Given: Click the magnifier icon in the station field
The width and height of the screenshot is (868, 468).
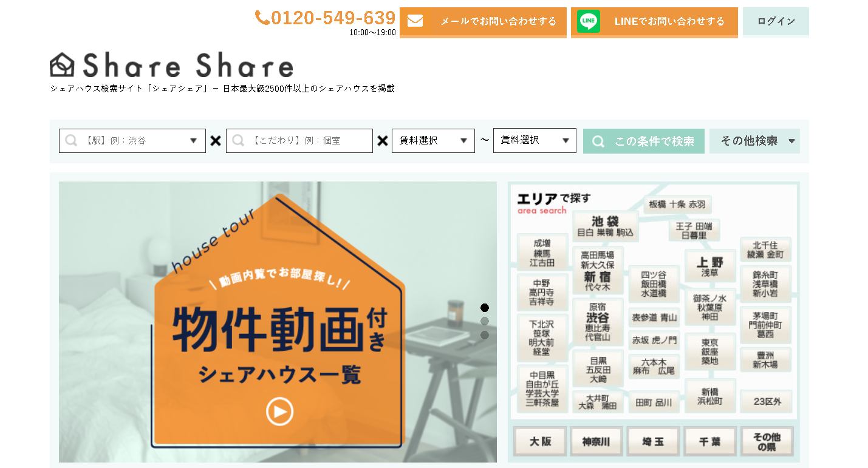Looking at the screenshot, I should tap(71, 141).
